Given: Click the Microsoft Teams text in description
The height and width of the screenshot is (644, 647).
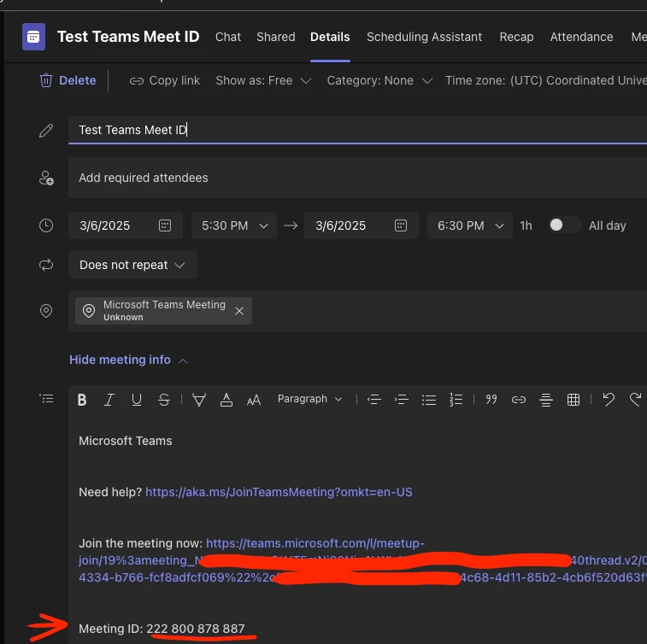Looking at the screenshot, I should 126,441.
